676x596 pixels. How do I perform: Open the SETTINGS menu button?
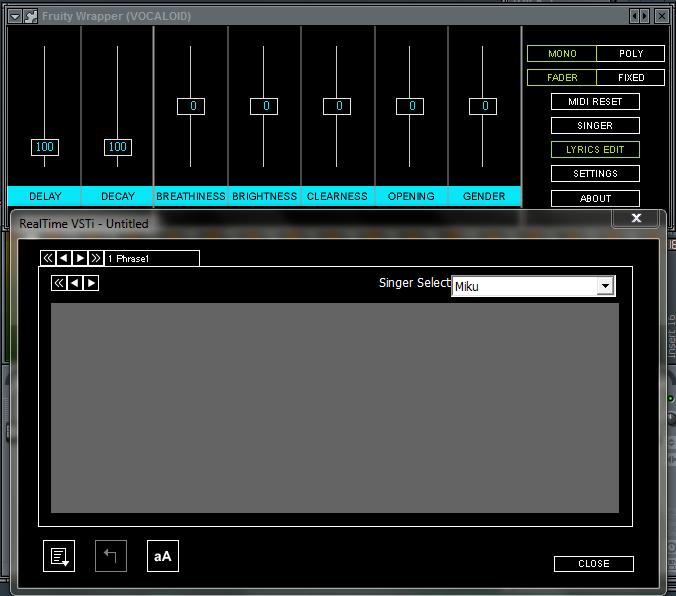595,173
